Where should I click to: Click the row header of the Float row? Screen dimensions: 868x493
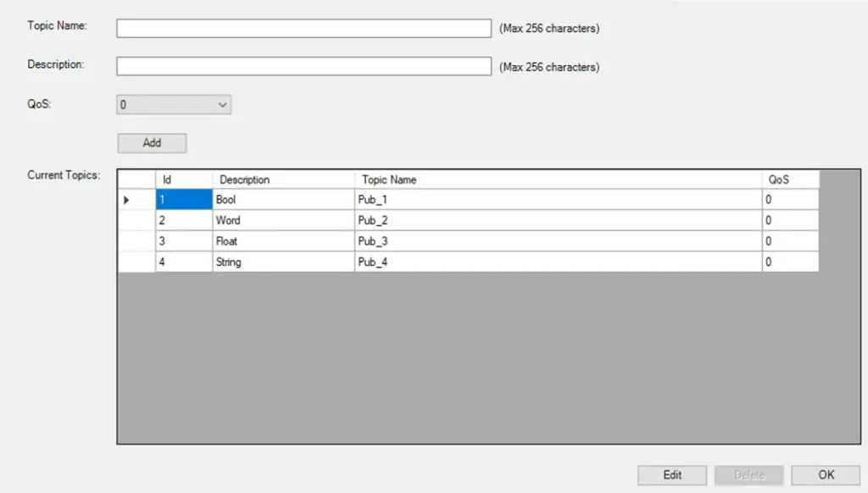point(136,241)
